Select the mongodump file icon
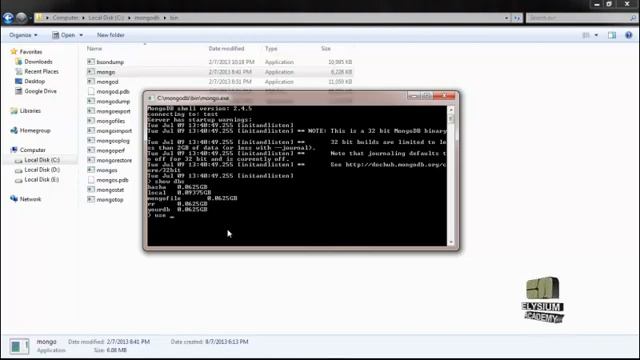The image size is (640, 360). [x=91, y=101]
